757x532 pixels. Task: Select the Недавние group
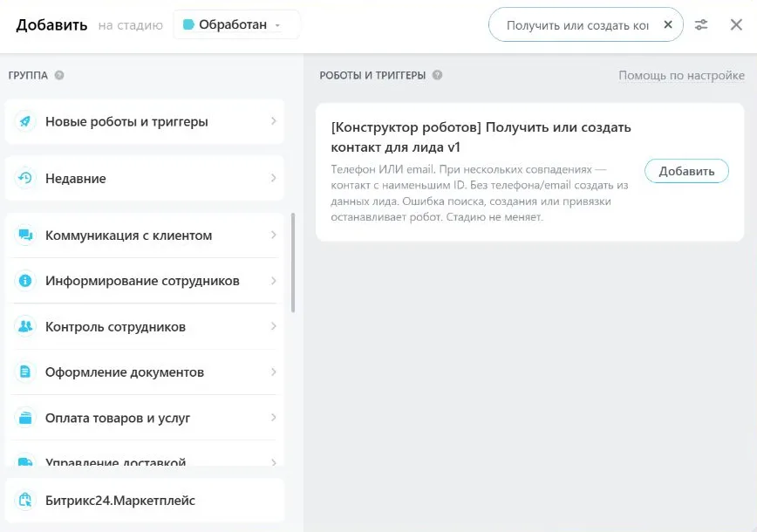pos(145,178)
